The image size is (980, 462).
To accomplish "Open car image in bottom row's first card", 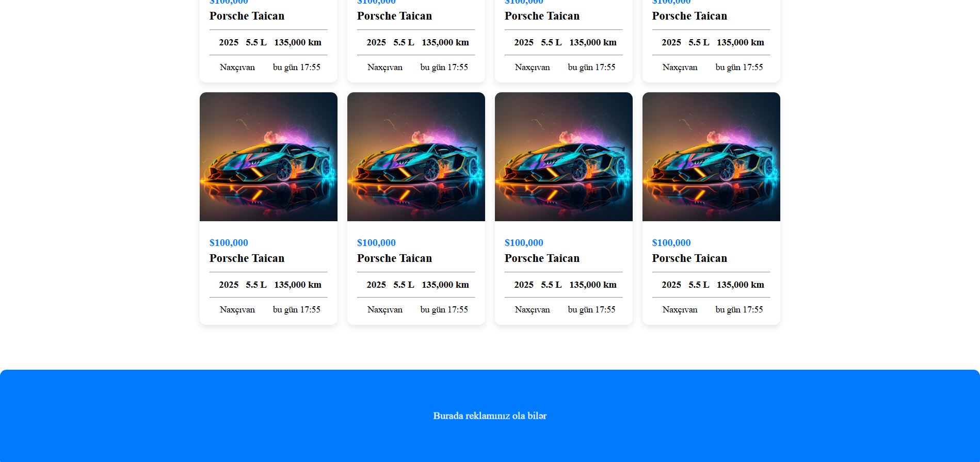I will pyautogui.click(x=268, y=157).
